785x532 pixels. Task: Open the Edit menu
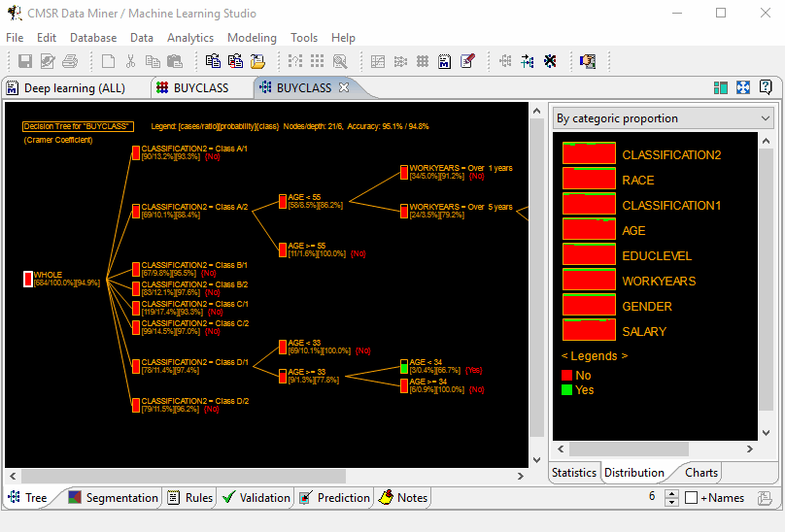47,38
